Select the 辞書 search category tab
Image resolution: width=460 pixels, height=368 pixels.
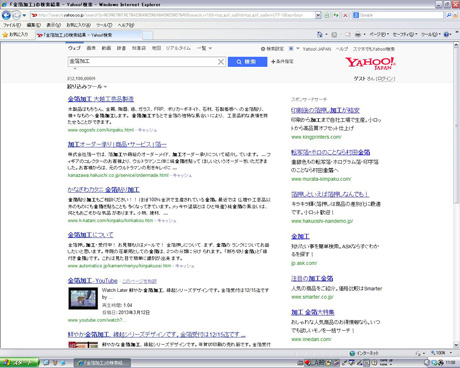(x=121, y=48)
